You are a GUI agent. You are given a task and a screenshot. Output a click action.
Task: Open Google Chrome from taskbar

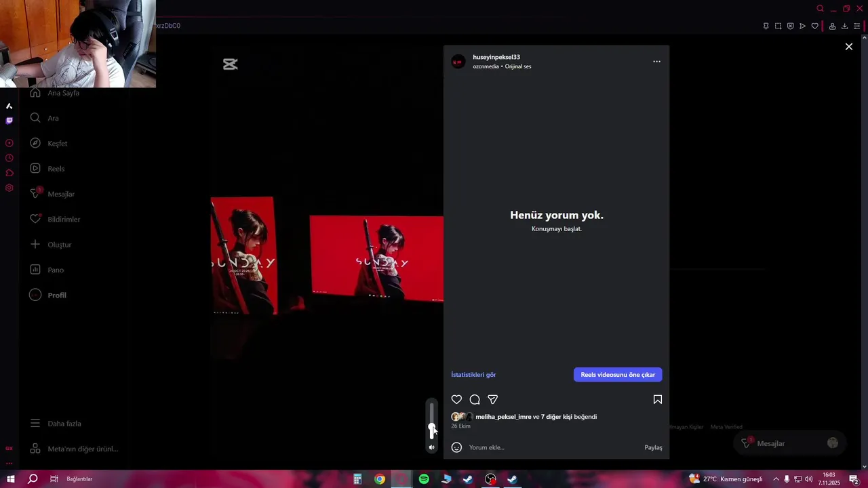[380, 479]
